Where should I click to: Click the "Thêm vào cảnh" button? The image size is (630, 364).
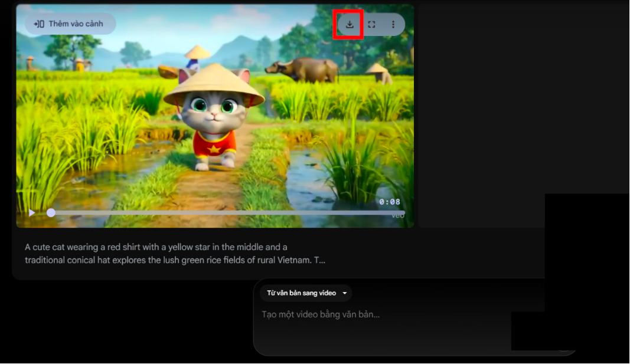(x=70, y=24)
